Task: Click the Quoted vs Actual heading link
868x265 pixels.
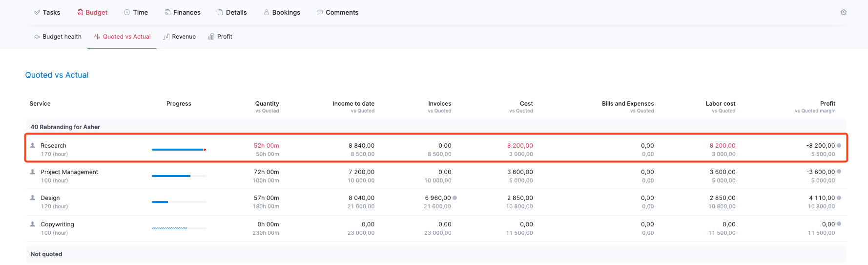Action: (x=57, y=75)
